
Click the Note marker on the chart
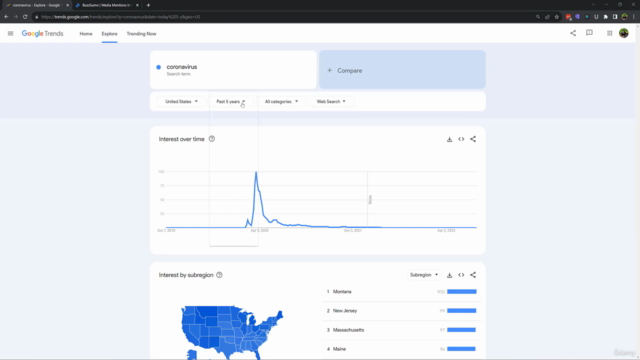pos(370,200)
